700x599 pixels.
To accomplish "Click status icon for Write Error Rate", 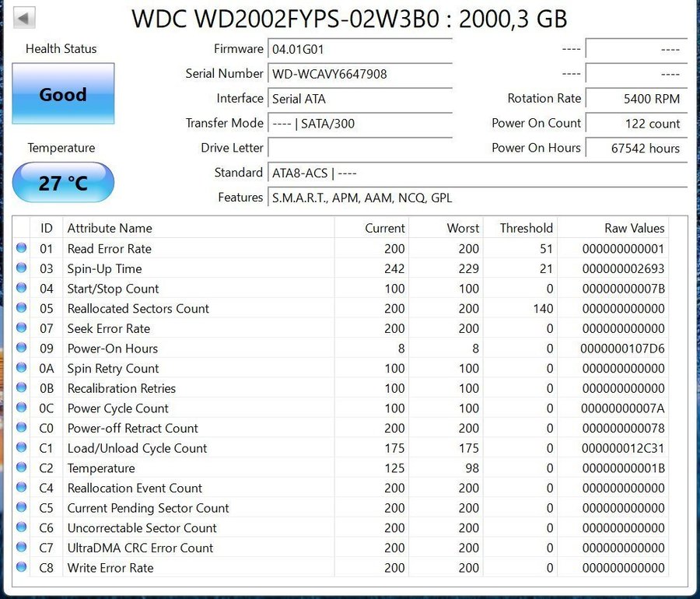I will coord(22,568).
